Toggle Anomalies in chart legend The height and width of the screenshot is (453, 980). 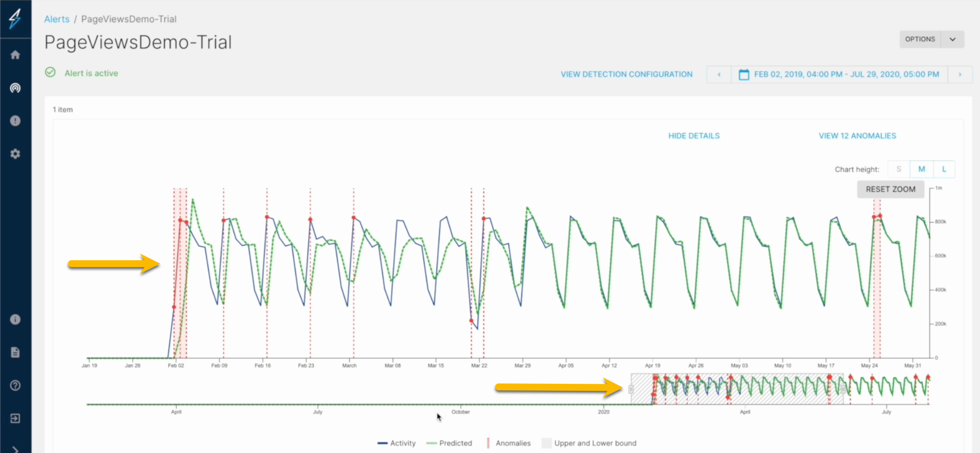509,443
